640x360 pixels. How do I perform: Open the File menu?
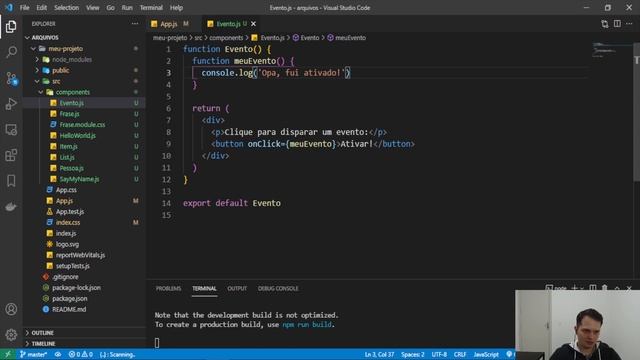pyautogui.click(x=24, y=7)
